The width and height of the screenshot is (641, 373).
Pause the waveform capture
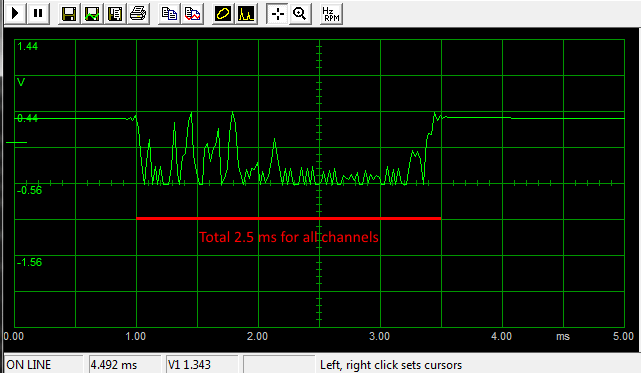coord(38,13)
